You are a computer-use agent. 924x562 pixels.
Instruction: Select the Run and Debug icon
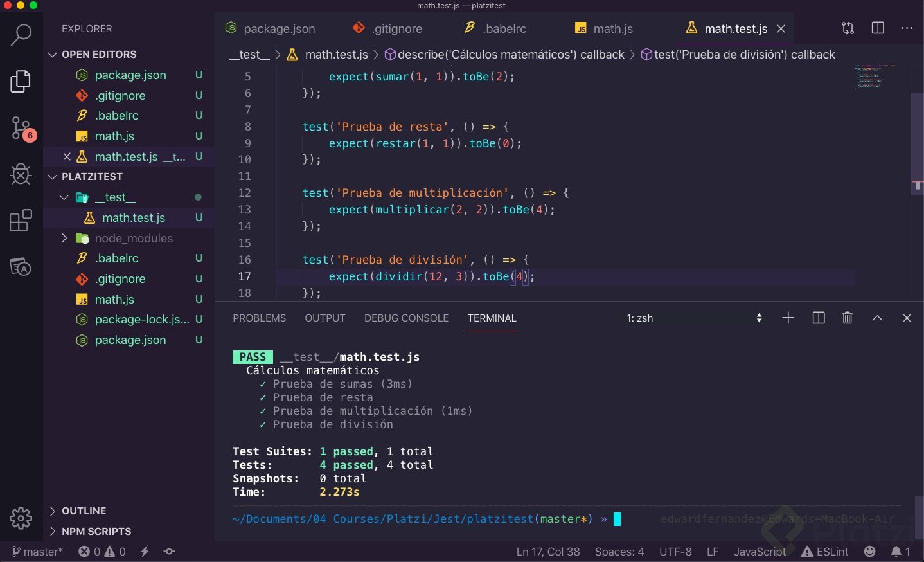21,174
